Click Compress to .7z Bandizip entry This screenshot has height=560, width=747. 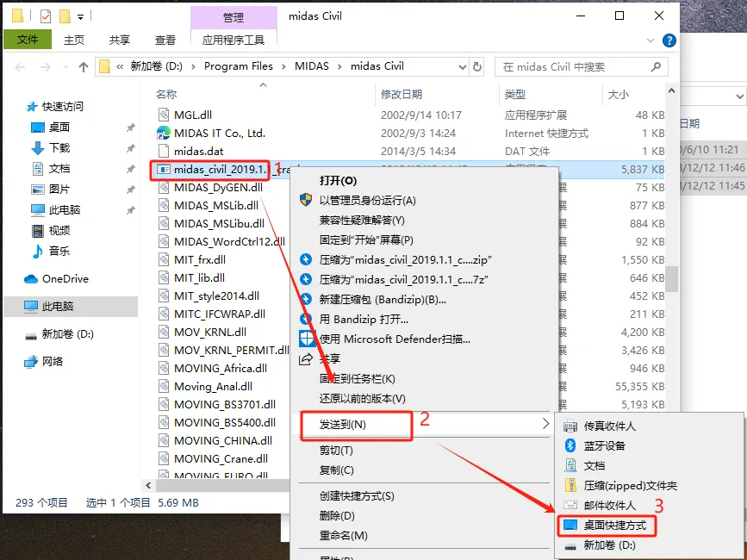tap(404, 279)
